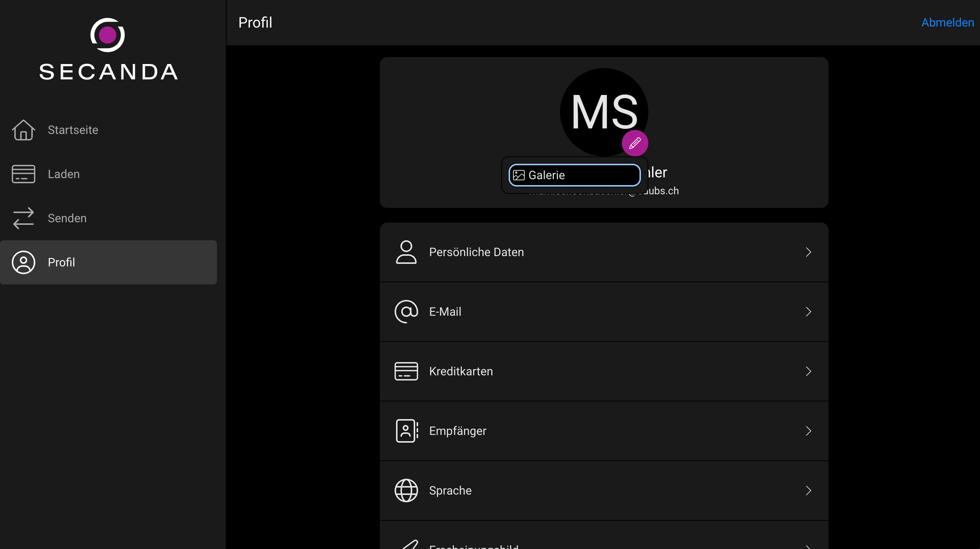Click the chevron on the E-Mail row
The height and width of the screenshot is (549, 980).
[808, 312]
